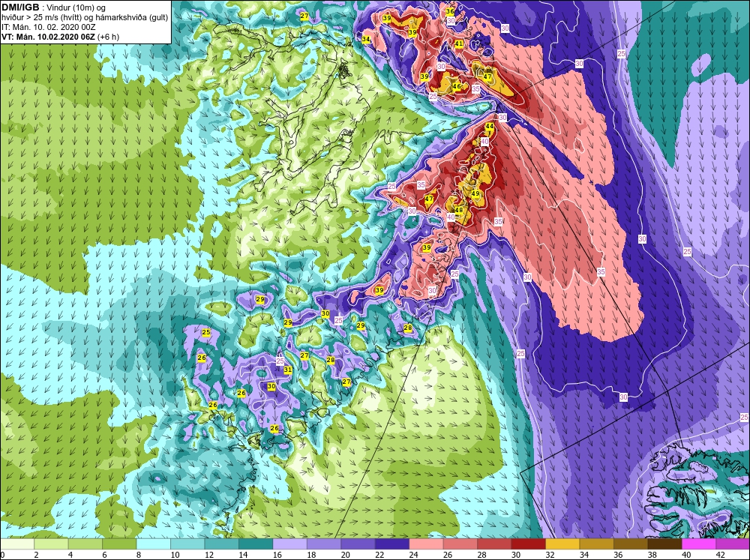750x560 pixels.
Task: Click the yellow gust label '49'
Action: pyautogui.click(x=475, y=193)
